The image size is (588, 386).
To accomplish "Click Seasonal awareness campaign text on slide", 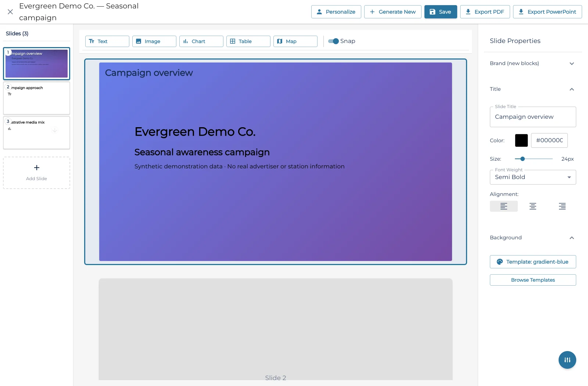I will coord(202,152).
